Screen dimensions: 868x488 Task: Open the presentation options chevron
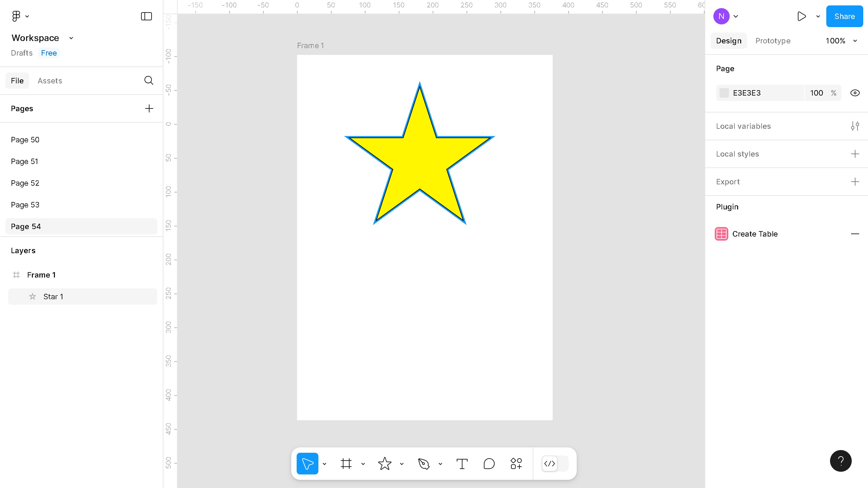tap(817, 16)
